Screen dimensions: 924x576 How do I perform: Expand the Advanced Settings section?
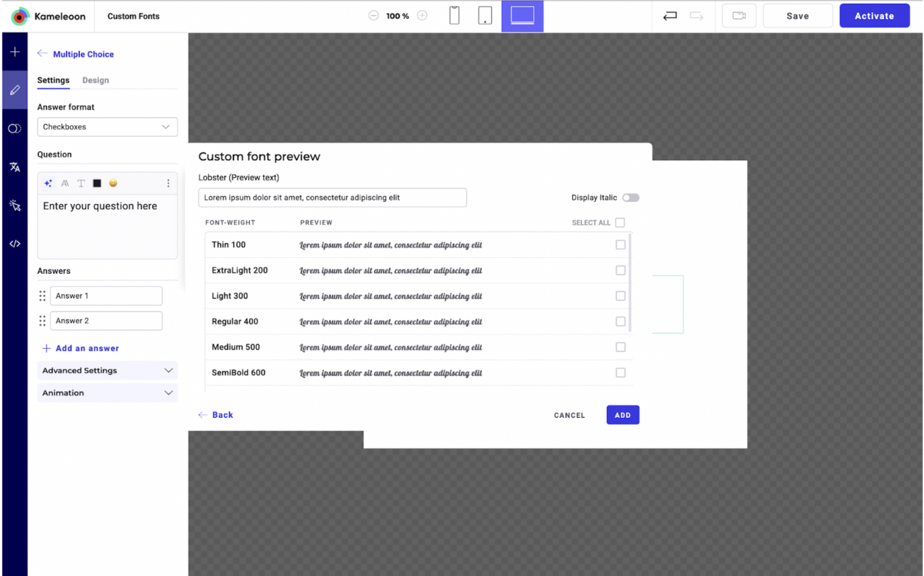(107, 371)
